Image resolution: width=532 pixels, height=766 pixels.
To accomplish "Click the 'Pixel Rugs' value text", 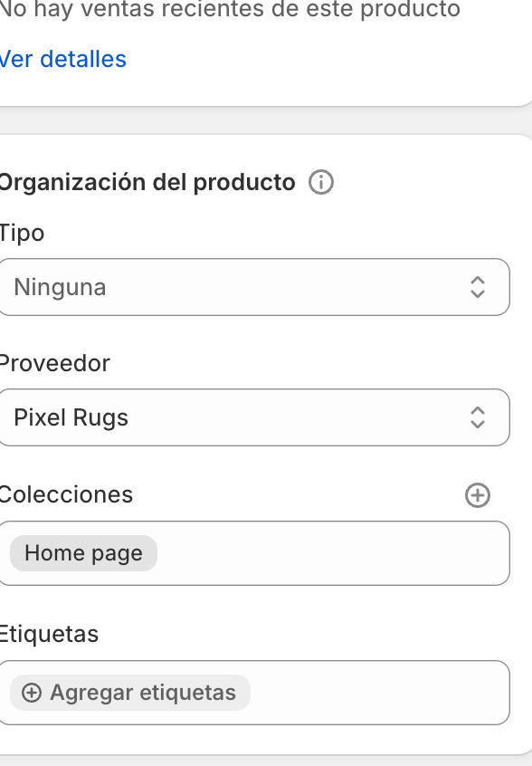I will [x=71, y=417].
